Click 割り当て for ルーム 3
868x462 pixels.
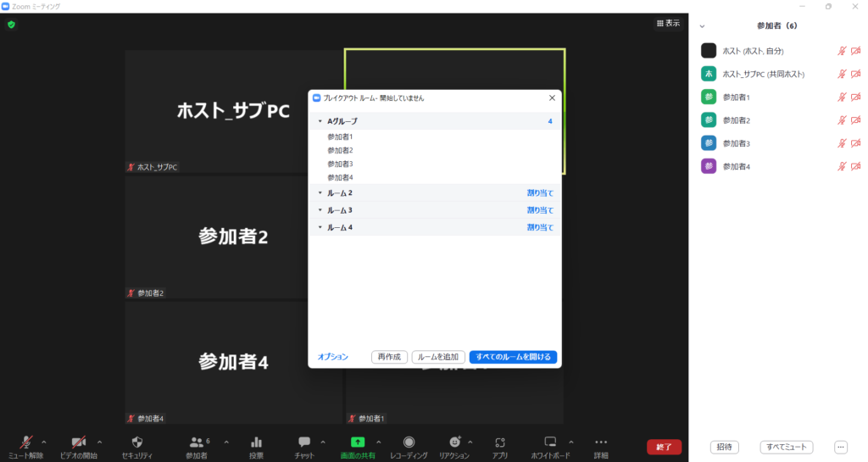[x=539, y=210]
